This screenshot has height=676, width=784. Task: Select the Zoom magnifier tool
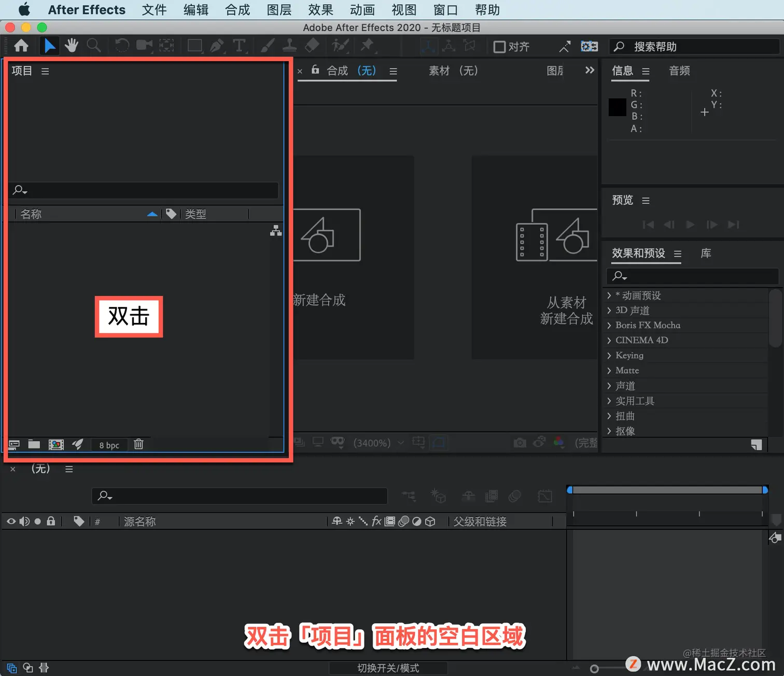point(94,46)
